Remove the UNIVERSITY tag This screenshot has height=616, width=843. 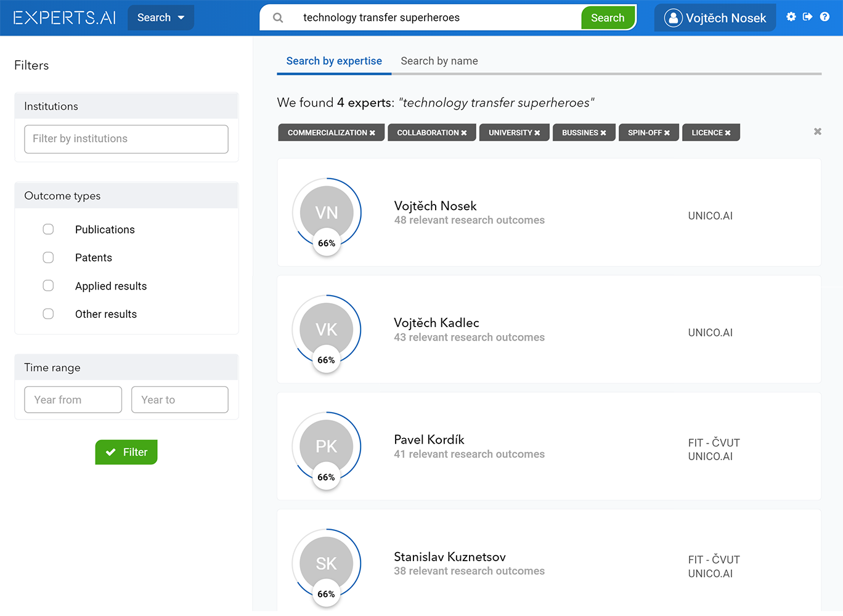(537, 133)
